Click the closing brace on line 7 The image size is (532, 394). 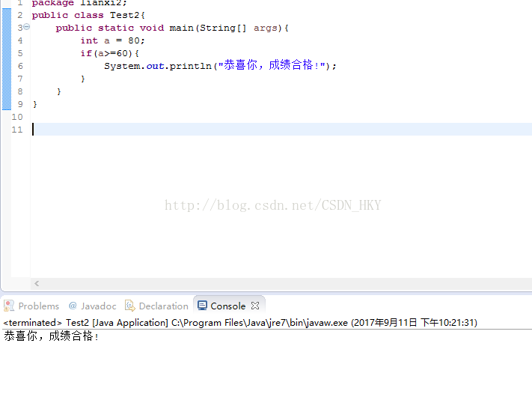pyautogui.click(x=83, y=79)
